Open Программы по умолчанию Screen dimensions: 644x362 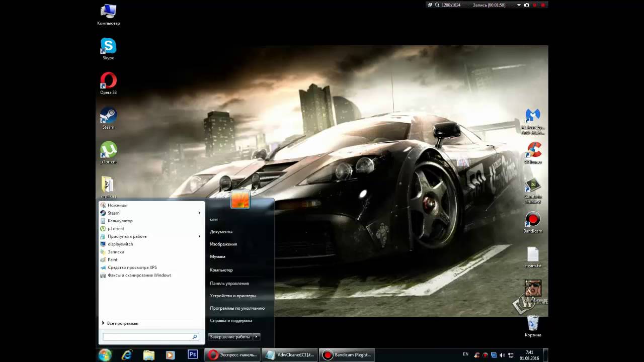coord(237,308)
